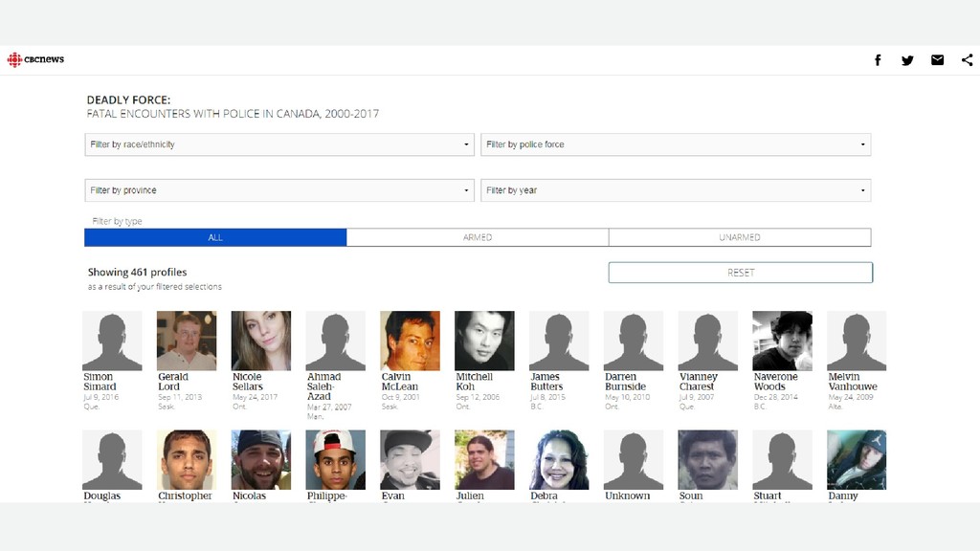The height and width of the screenshot is (551, 980).
Task: Click the CBC News logo
Action: [x=35, y=59]
